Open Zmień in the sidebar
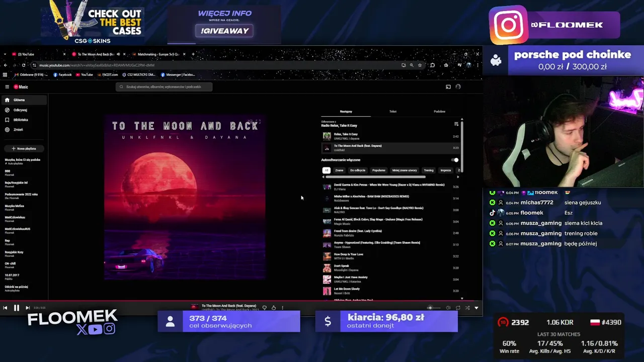Screen dimensions: 644x362 point(24,130)
